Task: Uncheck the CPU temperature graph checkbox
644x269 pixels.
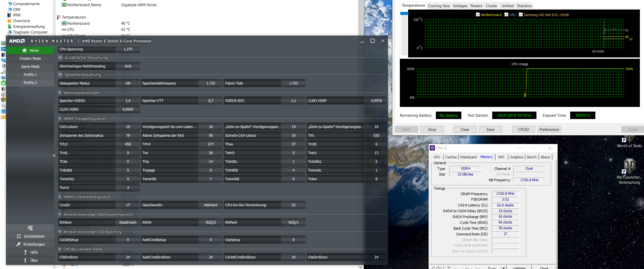Action: tap(506, 15)
